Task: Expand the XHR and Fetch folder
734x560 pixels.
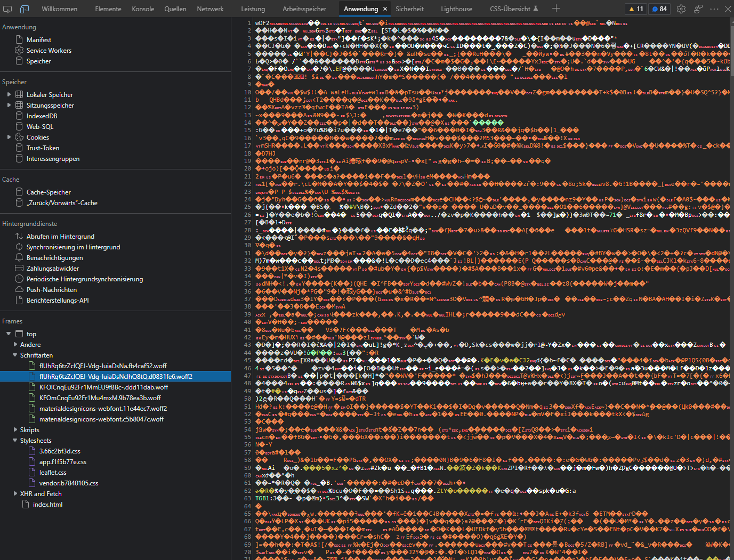Action: click(x=15, y=494)
